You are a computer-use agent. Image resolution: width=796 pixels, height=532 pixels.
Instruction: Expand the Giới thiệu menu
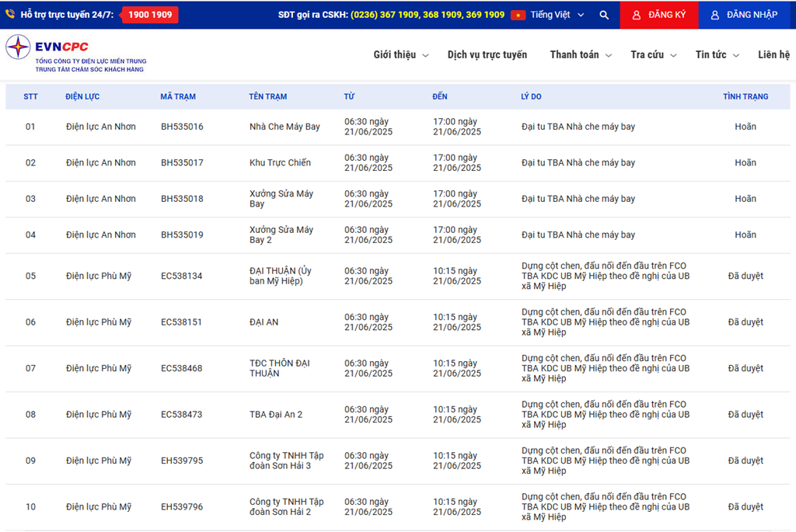point(400,55)
